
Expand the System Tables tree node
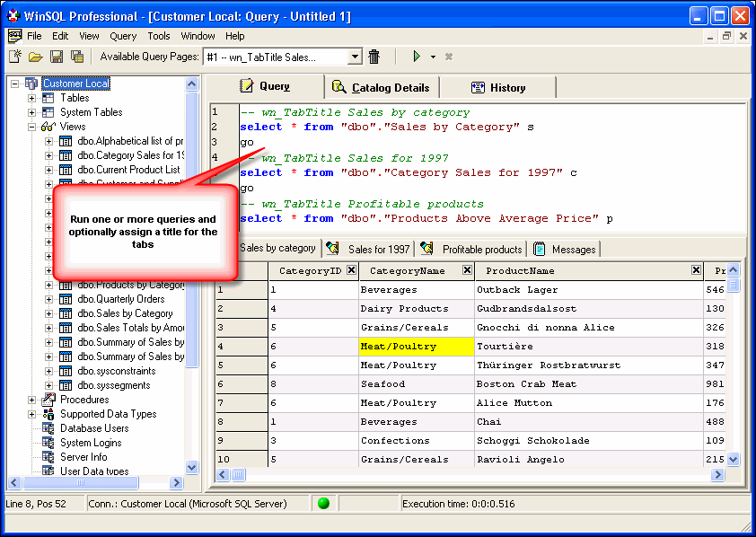tap(31, 113)
